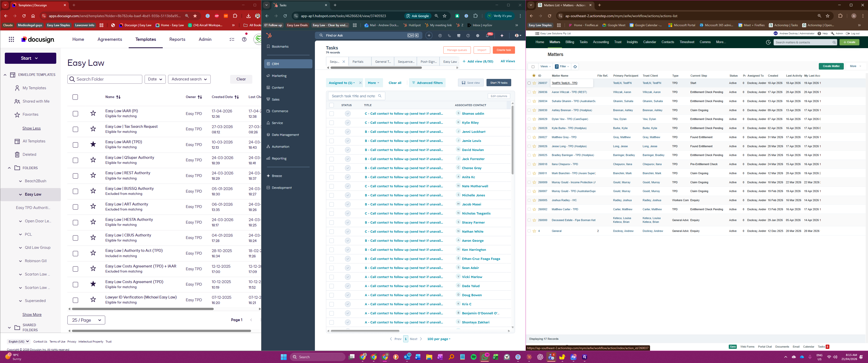Open Breeze in the HubSpot sidebar
This screenshot has height=363, width=868.
[x=277, y=176]
